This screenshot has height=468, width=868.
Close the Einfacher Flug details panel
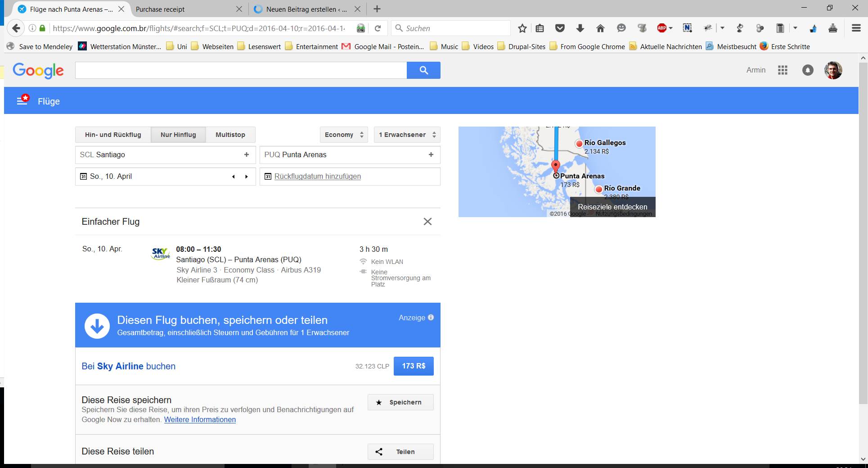pyautogui.click(x=427, y=222)
